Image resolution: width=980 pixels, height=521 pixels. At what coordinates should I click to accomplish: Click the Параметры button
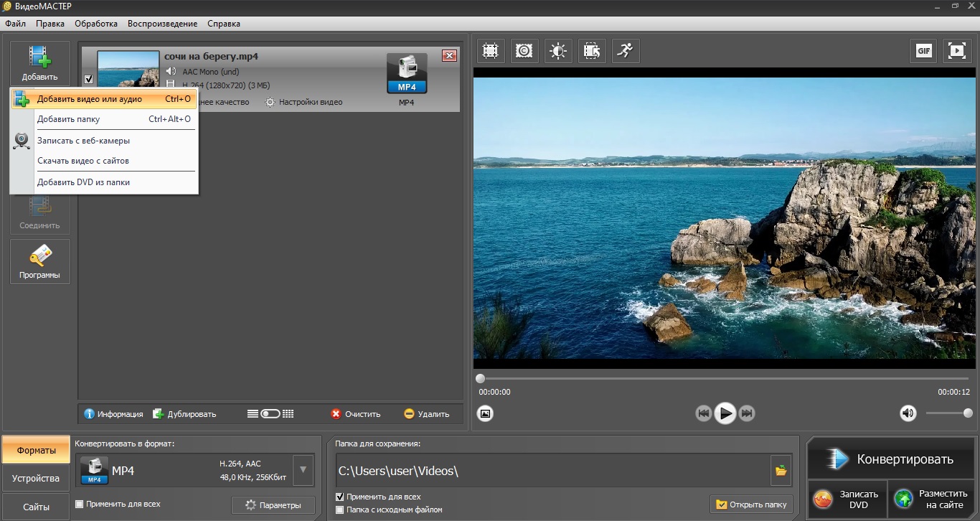click(273, 505)
